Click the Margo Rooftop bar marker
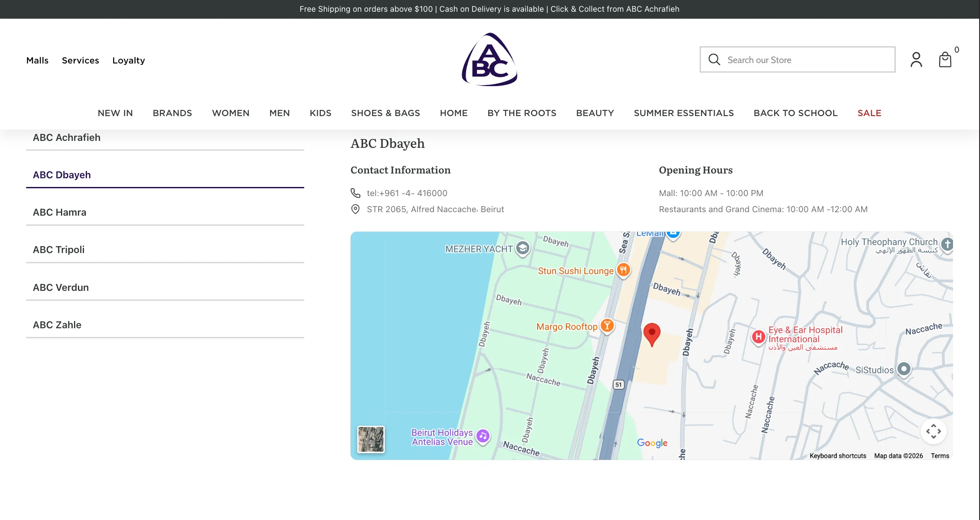Screen dimensions: 980x520 pyautogui.click(x=607, y=326)
